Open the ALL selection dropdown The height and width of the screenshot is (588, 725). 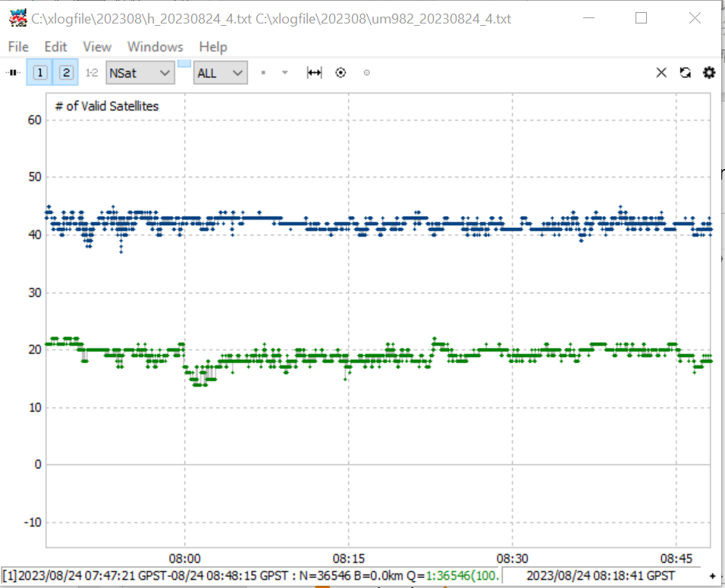click(x=221, y=73)
